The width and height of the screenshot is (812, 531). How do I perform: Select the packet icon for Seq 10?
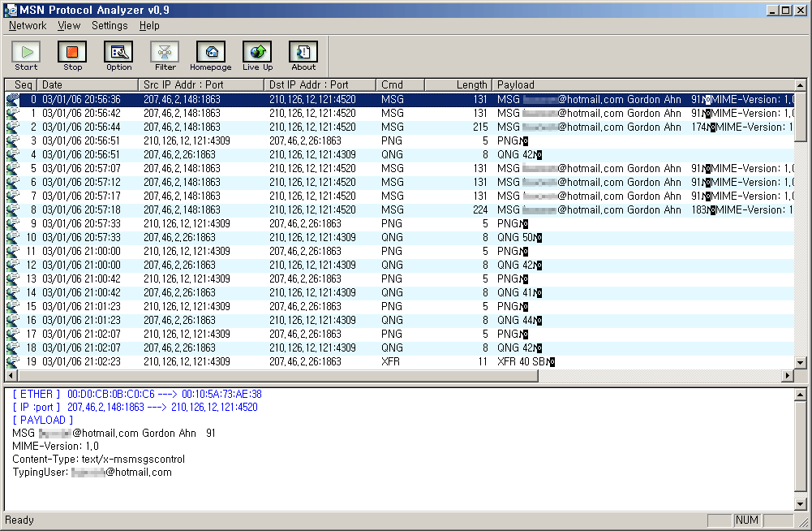point(12,238)
